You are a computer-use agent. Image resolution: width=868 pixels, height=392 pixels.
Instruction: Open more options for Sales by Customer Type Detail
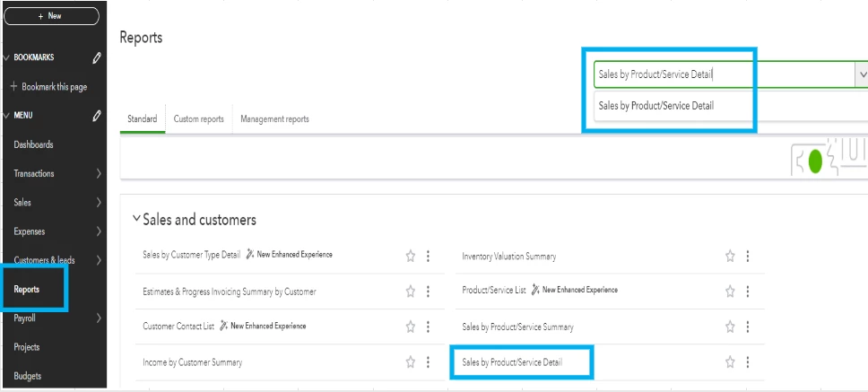point(428,256)
